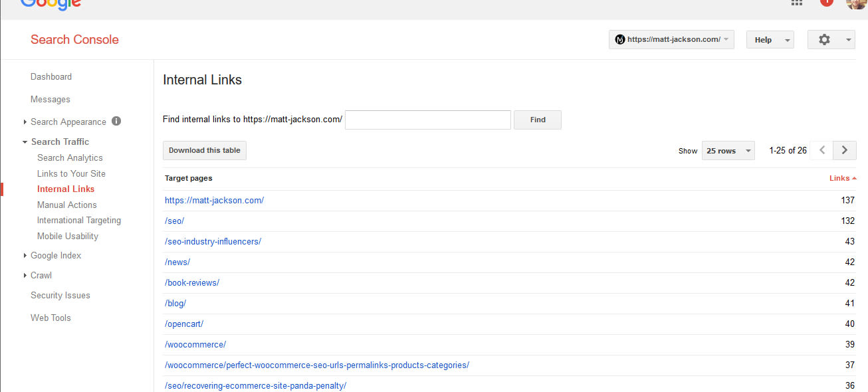Open the Show 25 rows dropdown
This screenshot has width=868, height=392.
(x=728, y=151)
